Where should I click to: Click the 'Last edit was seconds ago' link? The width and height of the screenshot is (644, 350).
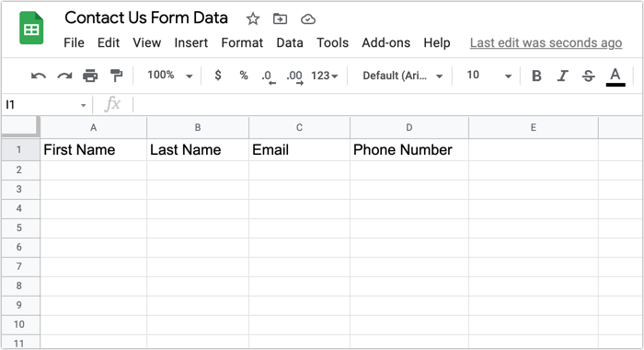pyautogui.click(x=546, y=42)
